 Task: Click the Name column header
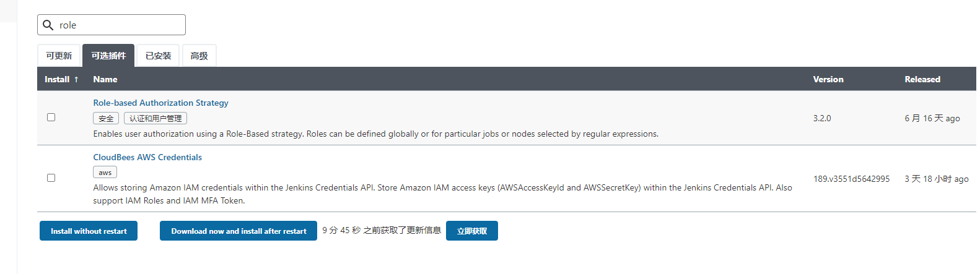pyautogui.click(x=105, y=79)
